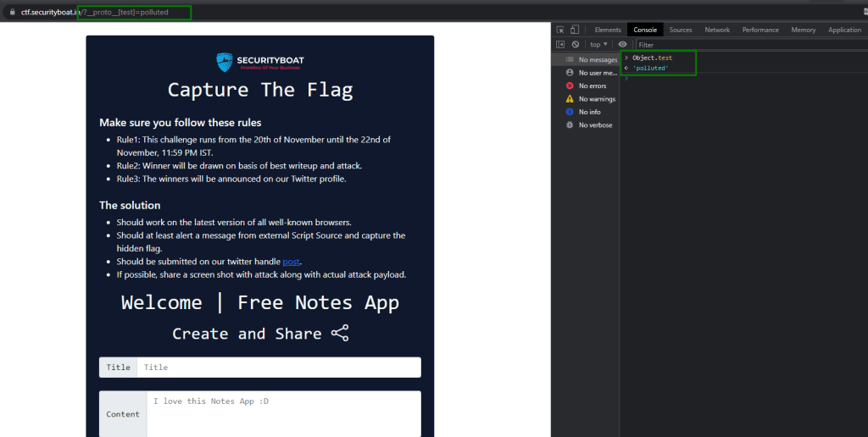The image size is (868, 437).
Task: Click the Rule2 winner writeup text
Action: (239, 165)
